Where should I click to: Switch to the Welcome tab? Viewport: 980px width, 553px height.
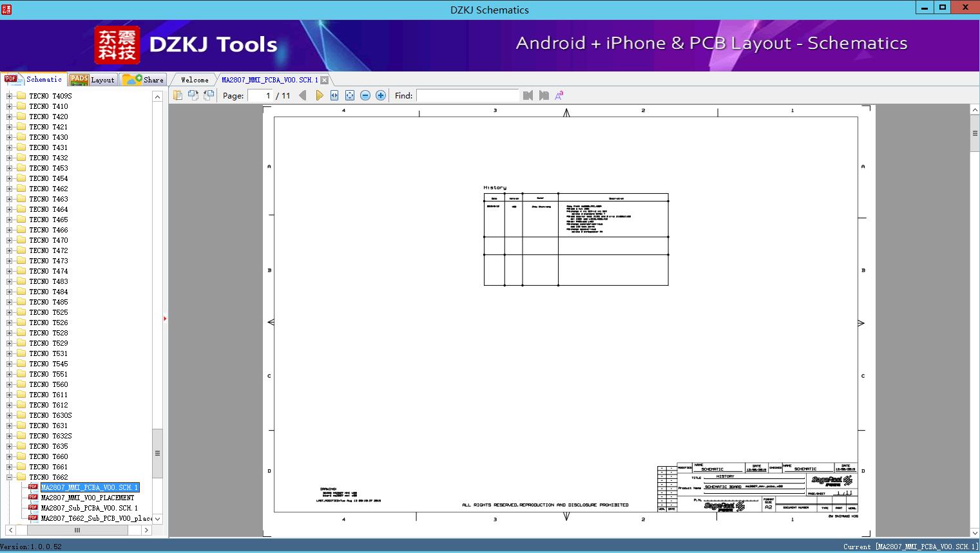(195, 80)
